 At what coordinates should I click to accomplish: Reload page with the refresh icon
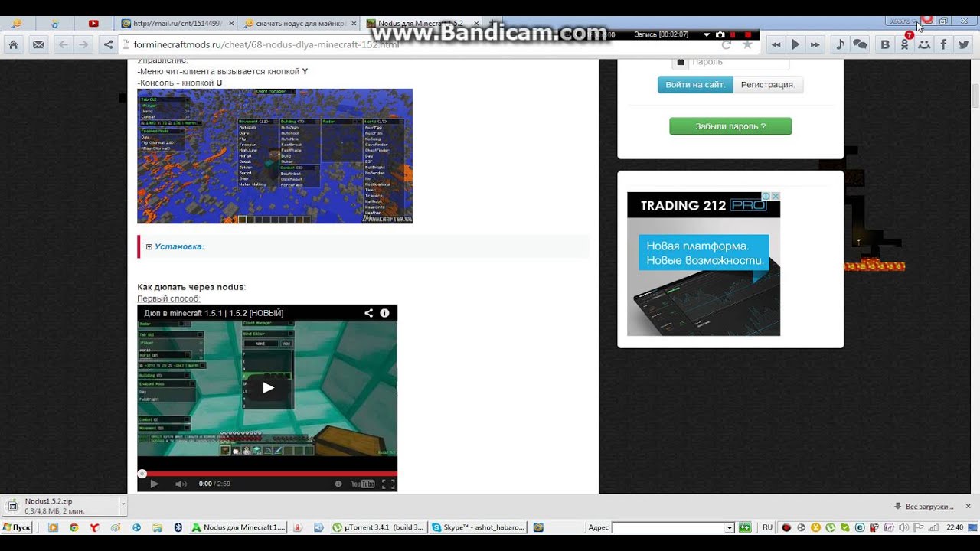(x=727, y=44)
